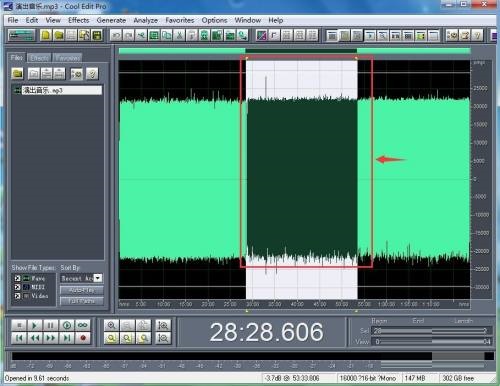Click the large time display 28:28.606
Viewport: 500px width, 386px height.
click(x=266, y=332)
